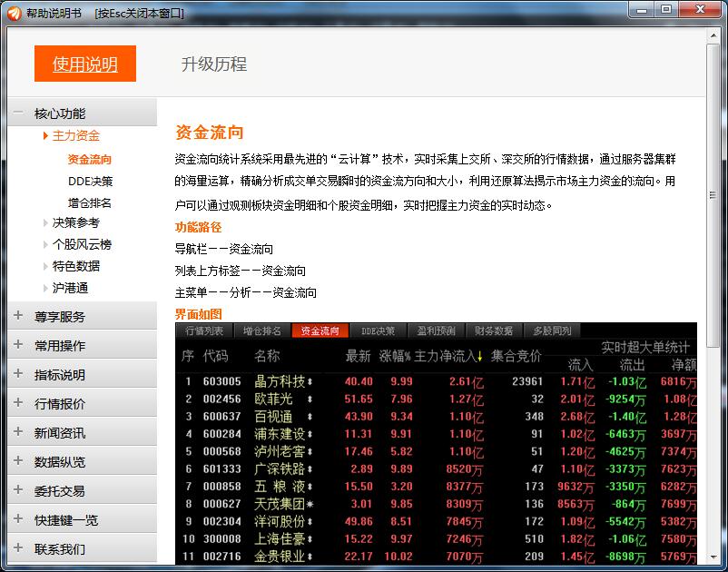Click the DDE决策 tab in the embedded image

[x=378, y=331]
